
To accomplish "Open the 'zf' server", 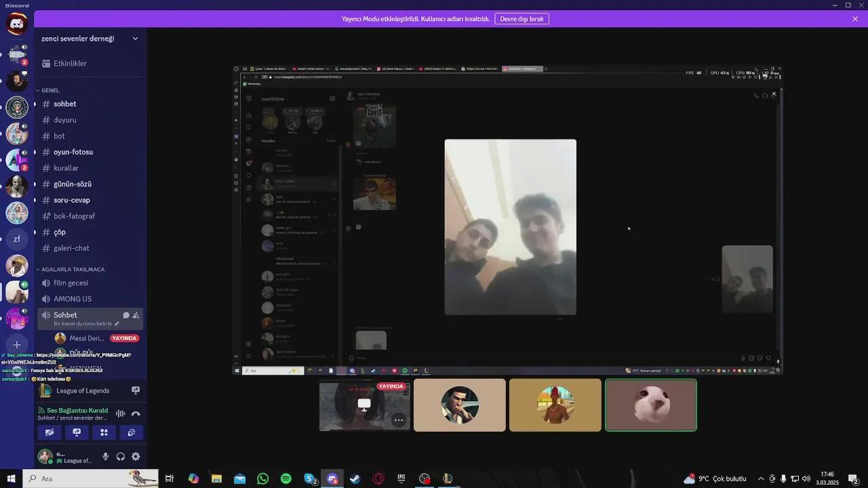I will click(x=17, y=239).
